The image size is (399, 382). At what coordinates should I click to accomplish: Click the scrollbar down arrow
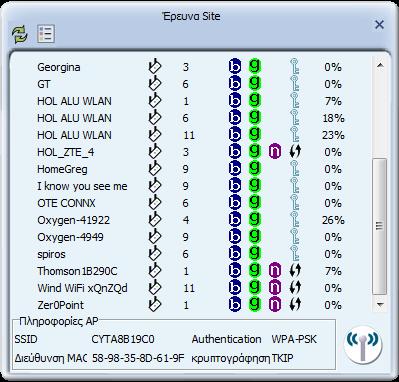380,304
